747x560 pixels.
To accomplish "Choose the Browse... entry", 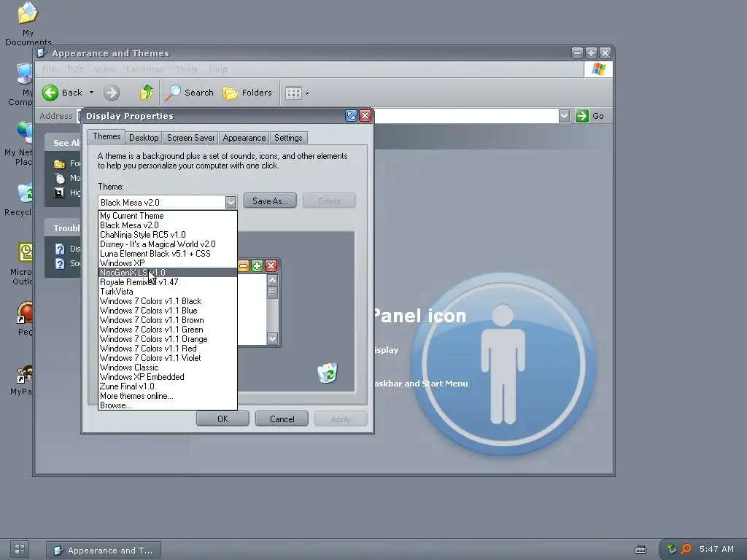I will tap(168, 405).
